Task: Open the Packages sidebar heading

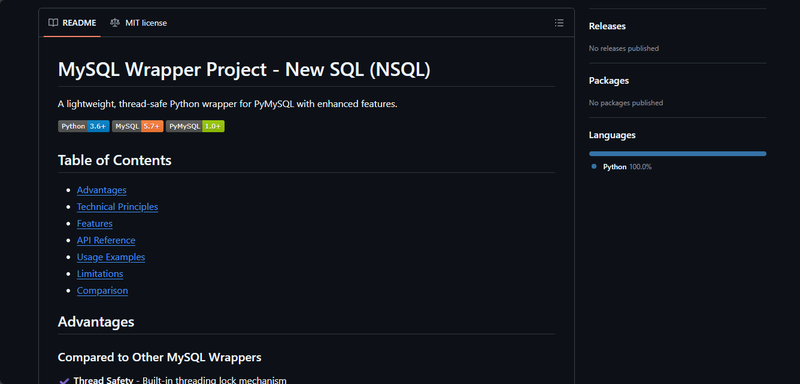Action: 609,81
